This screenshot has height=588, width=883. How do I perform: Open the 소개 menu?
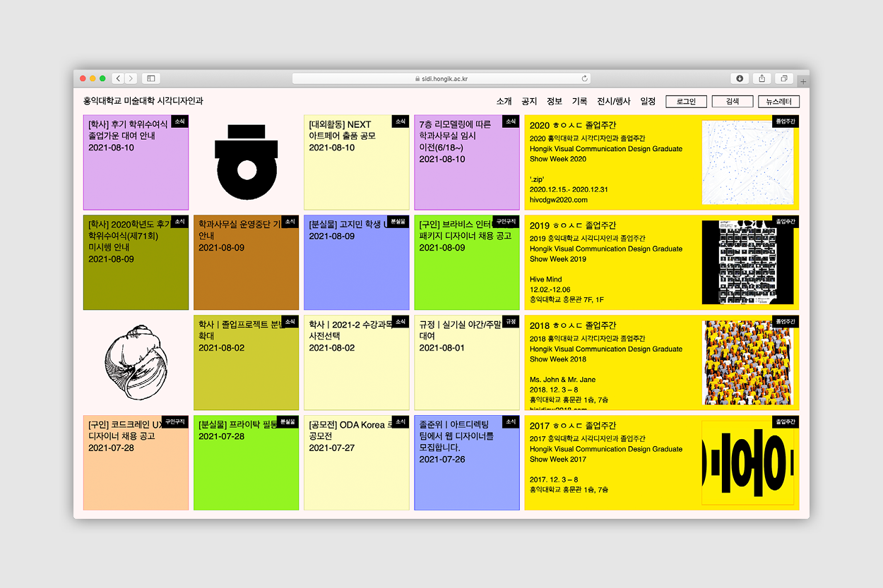pos(504,102)
